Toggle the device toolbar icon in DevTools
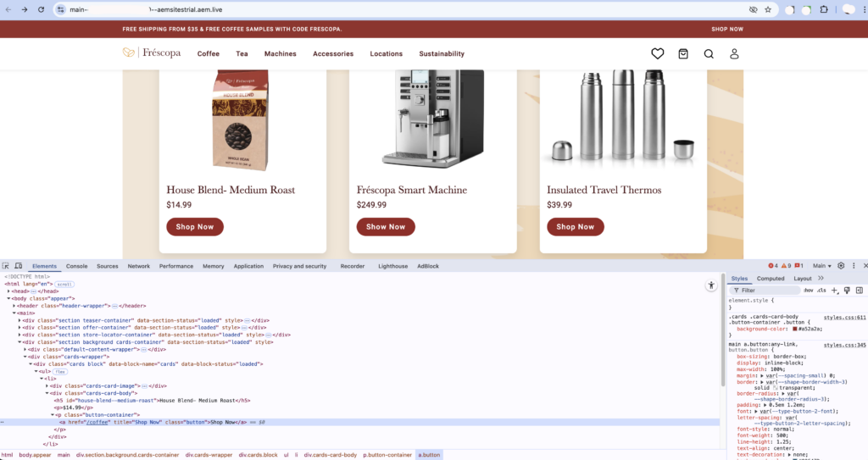Screen dimensions: 868x460 pyautogui.click(x=19, y=266)
